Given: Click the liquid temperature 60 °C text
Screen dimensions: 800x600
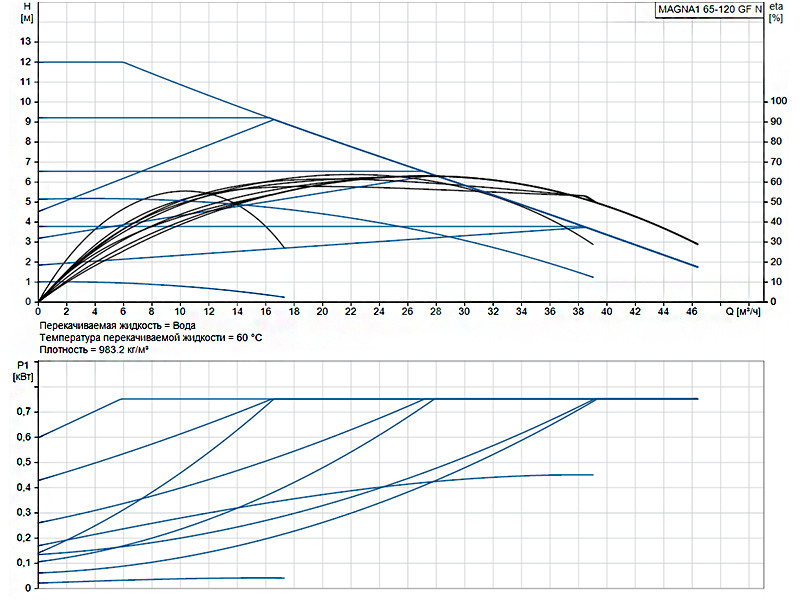Looking at the screenshot, I should (151, 338).
